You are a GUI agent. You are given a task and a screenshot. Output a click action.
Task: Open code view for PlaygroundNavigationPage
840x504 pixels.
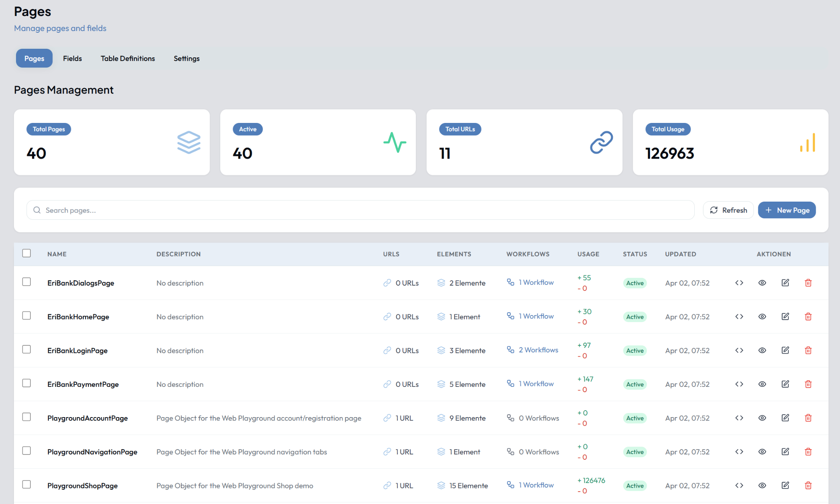tap(739, 452)
